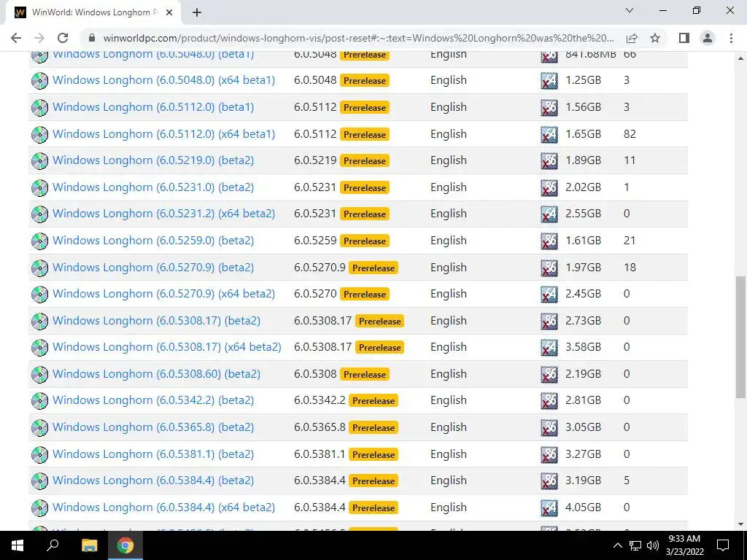The image size is (747, 560).
Task: Open Windows Longhorn (6.0.5308.60) (beta2) link
Action: [x=156, y=374]
